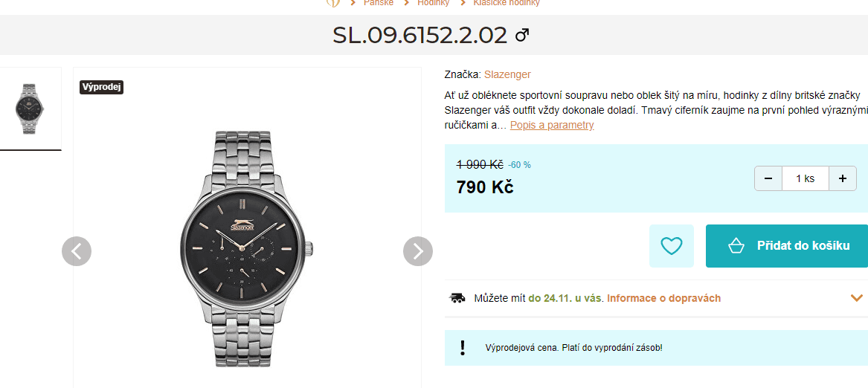The width and height of the screenshot is (868, 388).
Task: Click the male gender symbol beside title
Action: pos(522,35)
